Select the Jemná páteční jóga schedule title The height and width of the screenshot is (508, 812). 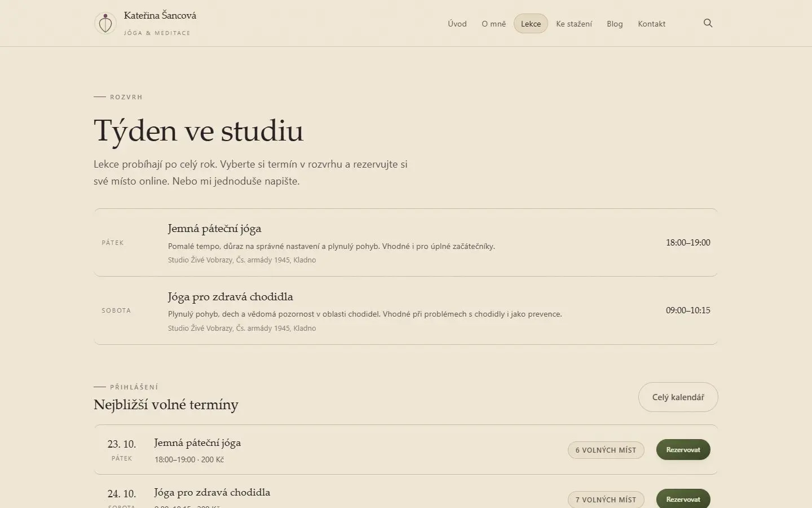[x=214, y=229]
